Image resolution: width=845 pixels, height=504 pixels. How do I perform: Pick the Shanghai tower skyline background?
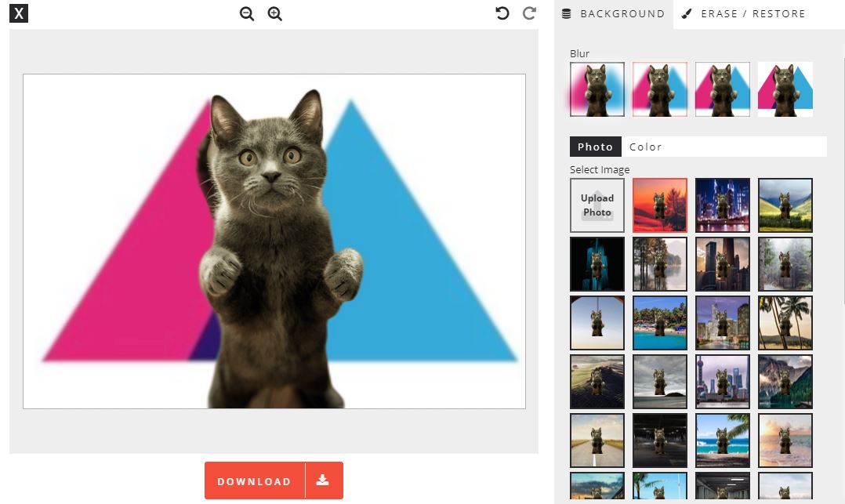click(x=722, y=382)
